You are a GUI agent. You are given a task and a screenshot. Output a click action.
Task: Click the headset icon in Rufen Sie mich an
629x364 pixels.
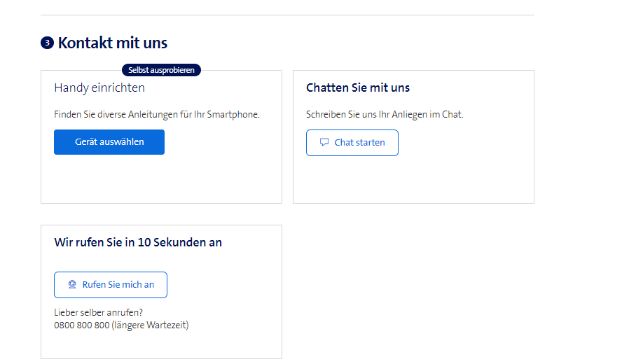72,285
